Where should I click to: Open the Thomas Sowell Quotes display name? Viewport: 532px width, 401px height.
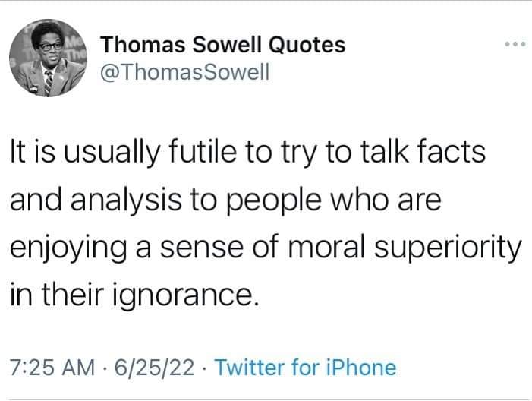pos(223,45)
